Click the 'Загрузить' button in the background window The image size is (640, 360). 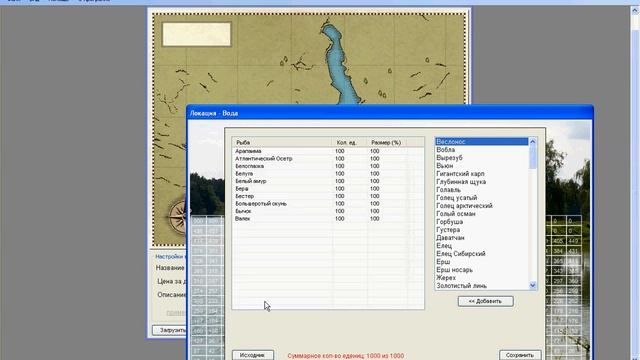(x=169, y=330)
